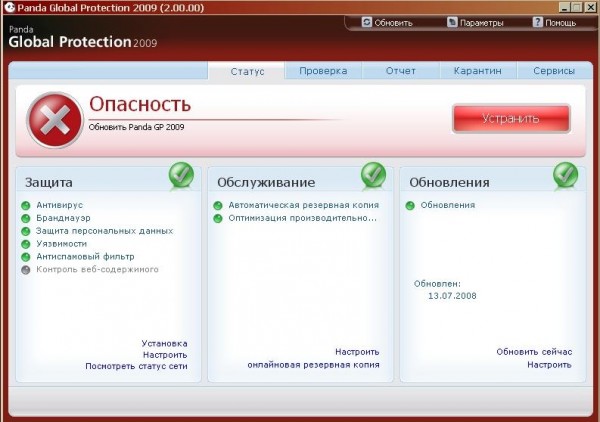The height and width of the screenshot is (422, 600).
Task: Click green dot beside Автоматическая резервная копия
Action: (218, 206)
